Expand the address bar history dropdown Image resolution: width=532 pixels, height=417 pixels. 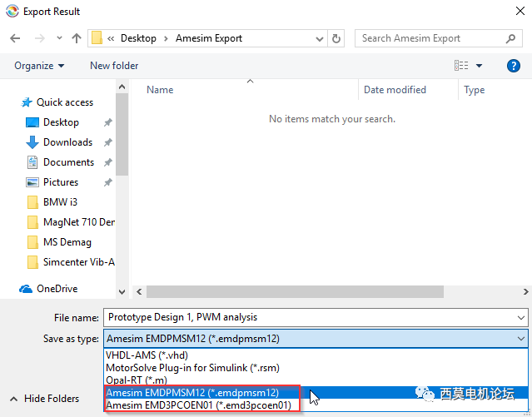(x=319, y=38)
